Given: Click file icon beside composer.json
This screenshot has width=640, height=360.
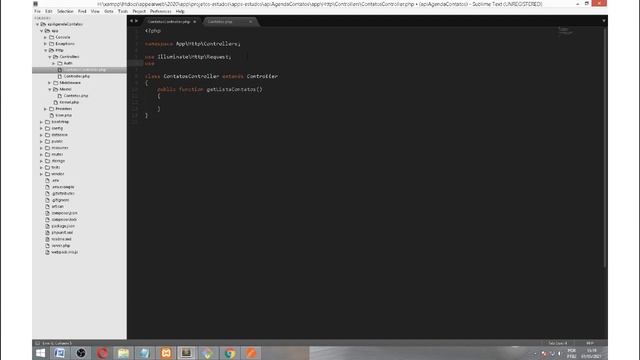Looking at the screenshot, I should click(x=48, y=213).
